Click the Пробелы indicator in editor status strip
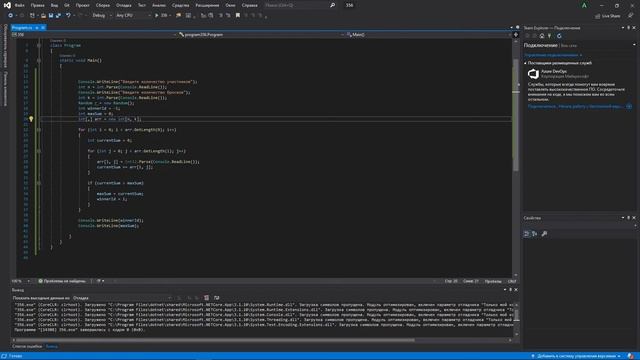Viewport: 640px width, 360px height. click(x=493, y=281)
